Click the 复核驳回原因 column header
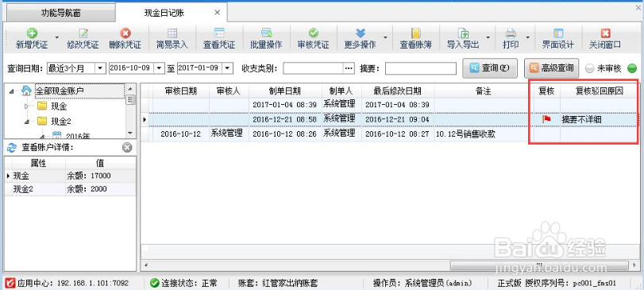This screenshot has width=644, height=290. (600, 91)
